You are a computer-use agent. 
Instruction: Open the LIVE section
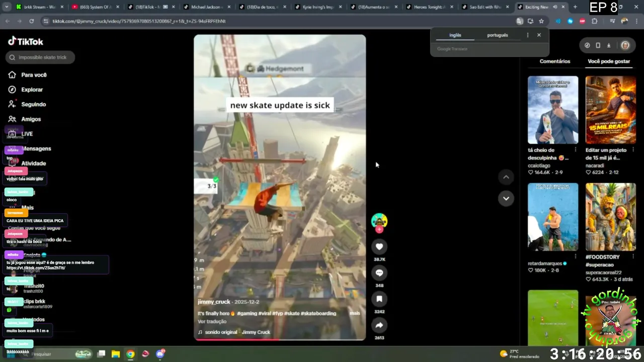21,134
